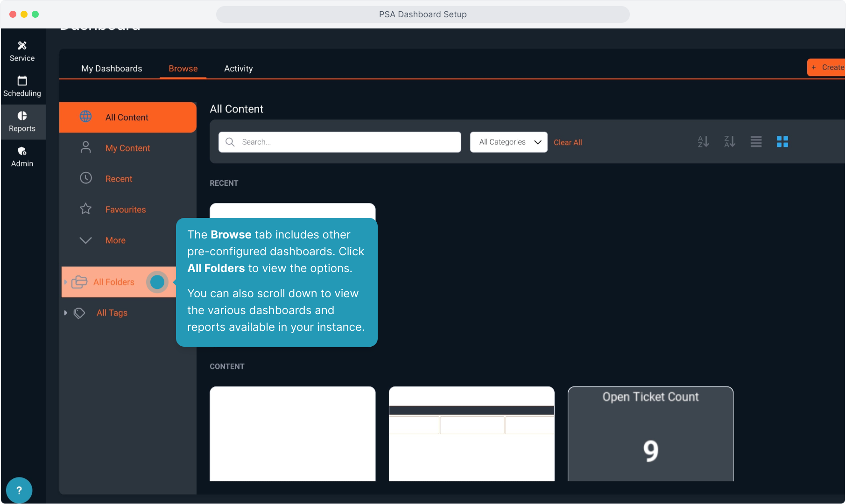
Task: Open the Content thumbnail with dark header bar
Action: click(472, 434)
